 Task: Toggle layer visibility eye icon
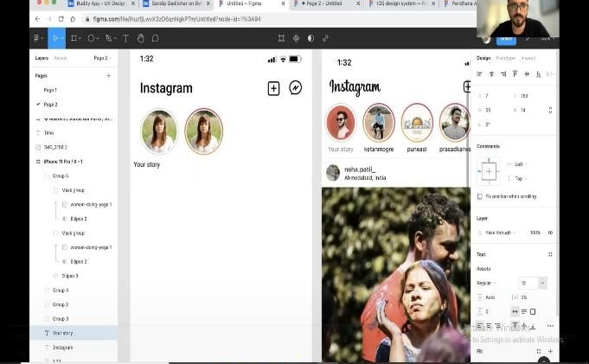pos(550,233)
